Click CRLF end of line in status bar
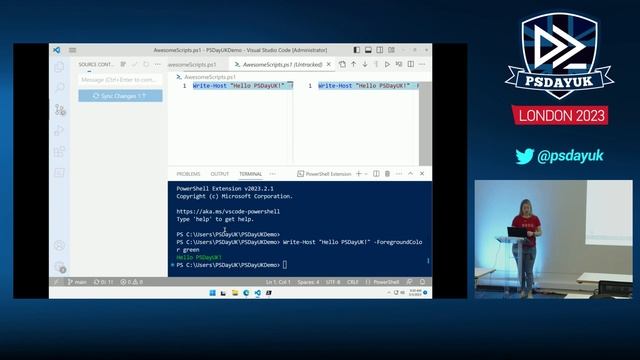 pos(353,282)
